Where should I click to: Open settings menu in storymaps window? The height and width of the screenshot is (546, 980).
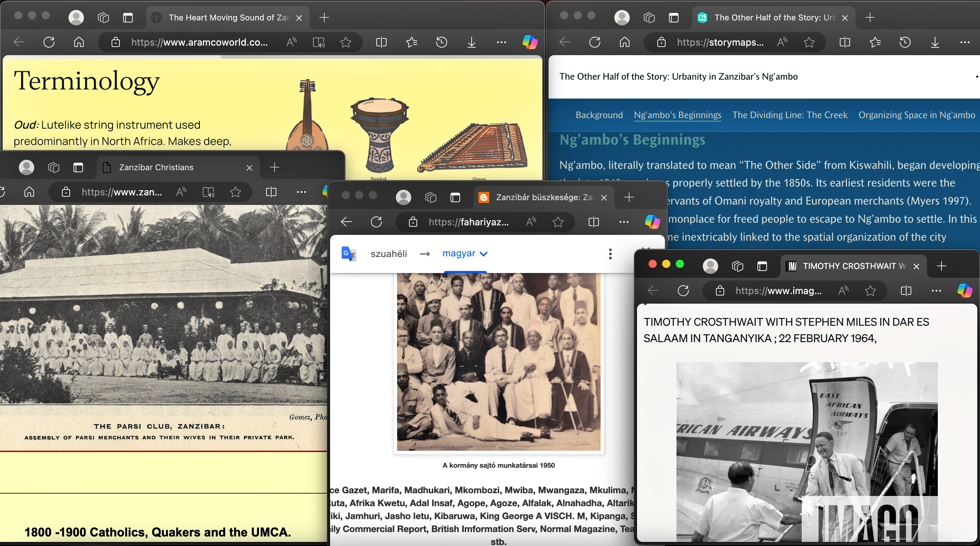pyautogui.click(x=965, y=42)
